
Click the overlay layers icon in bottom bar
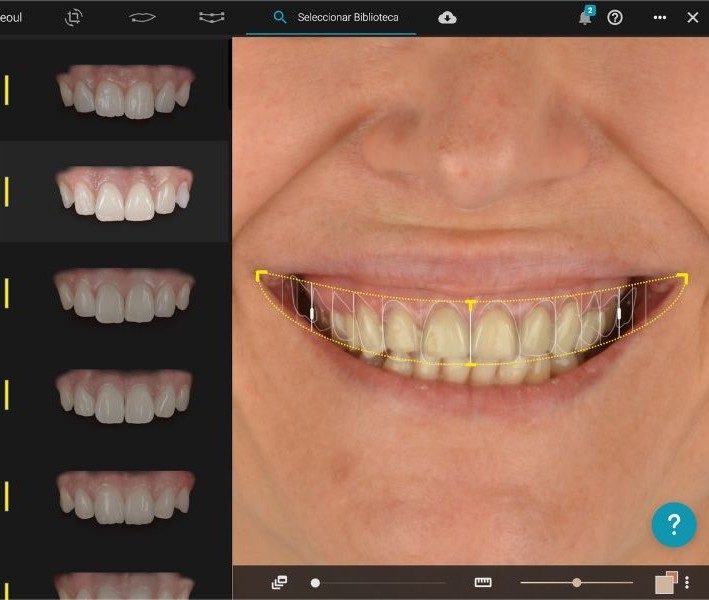coord(279,582)
